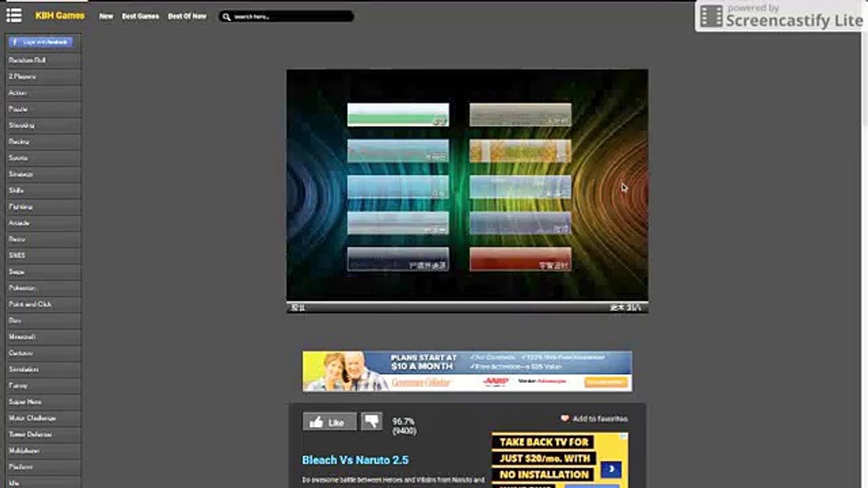Choose the teal stage panel
The width and height of the screenshot is (868, 488).
coord(398,150)
